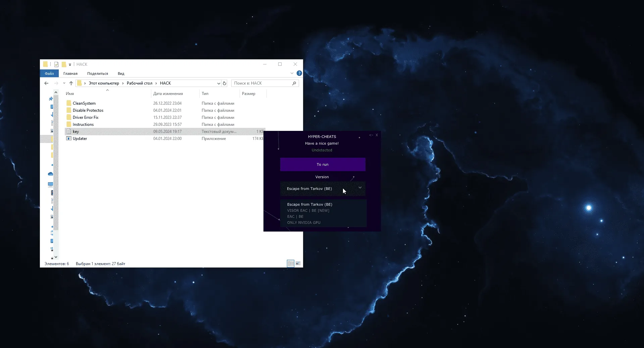Click the Поиск в: HACK search field

click(262, 83)
